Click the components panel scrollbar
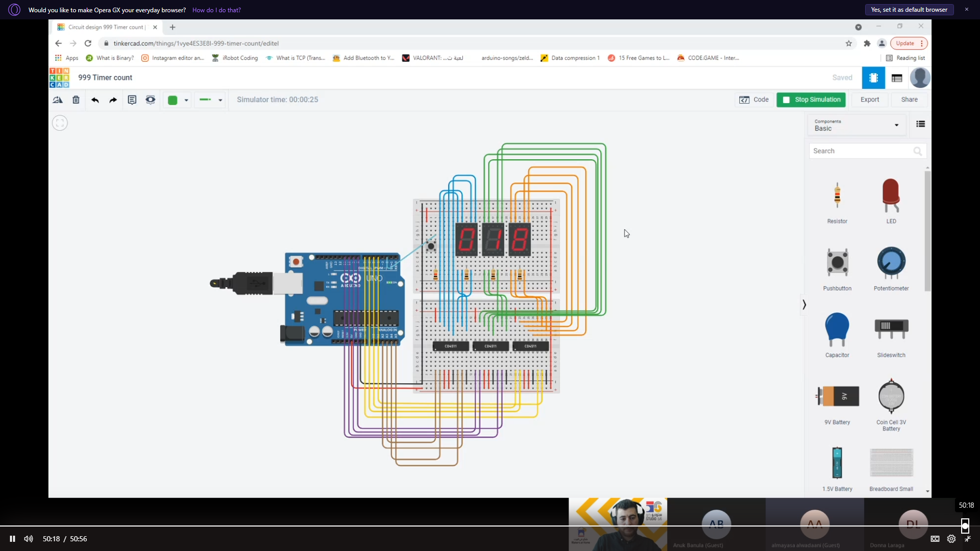The image size is (980, 551). [x=927, y=231]
